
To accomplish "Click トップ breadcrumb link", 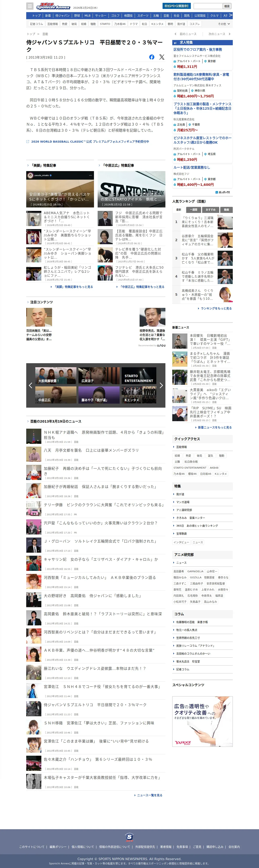I will [x=31, y=34].
